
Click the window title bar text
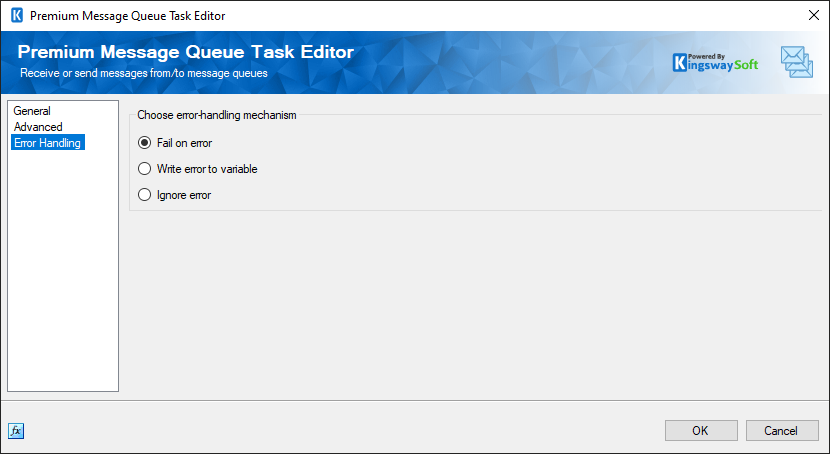click(128, 15)
